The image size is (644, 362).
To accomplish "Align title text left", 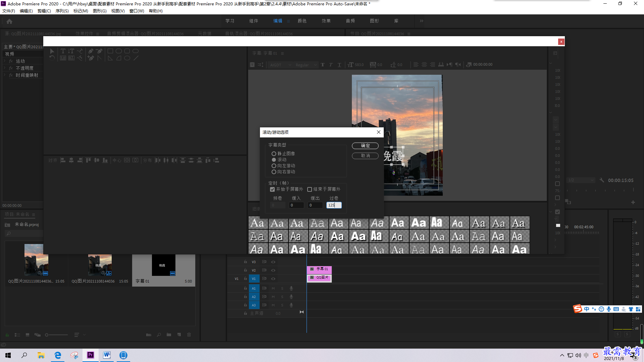I will 416,65.
